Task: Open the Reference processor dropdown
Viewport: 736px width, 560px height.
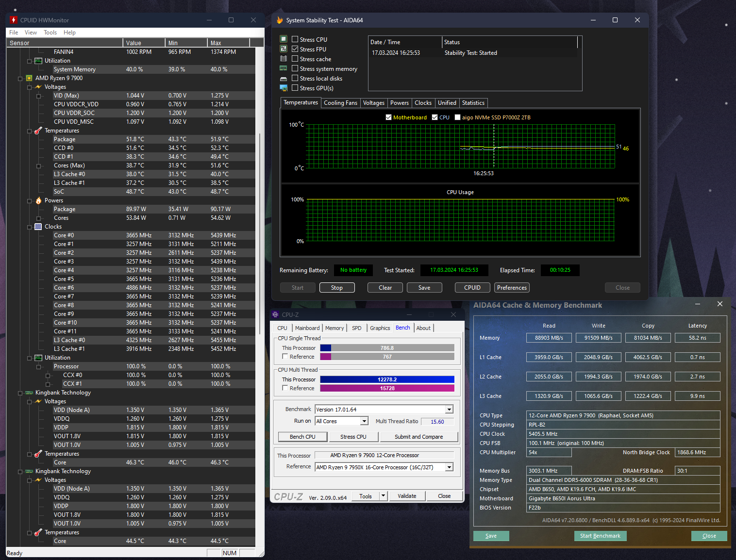Action: 449,467
